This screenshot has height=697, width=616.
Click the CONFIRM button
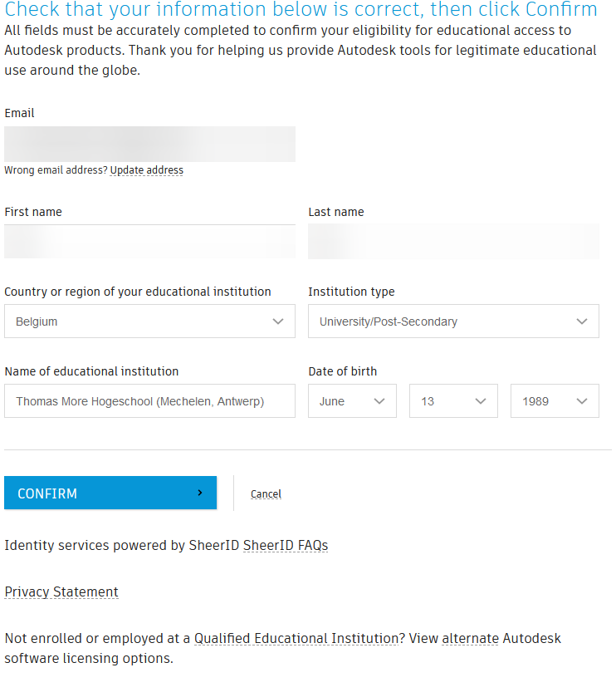110,493
